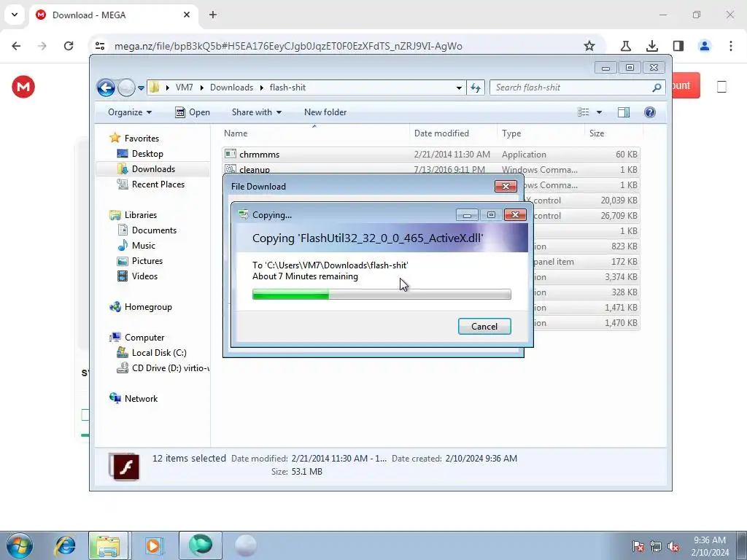Click Downloads in the address breadcrumb

[231, 87]
